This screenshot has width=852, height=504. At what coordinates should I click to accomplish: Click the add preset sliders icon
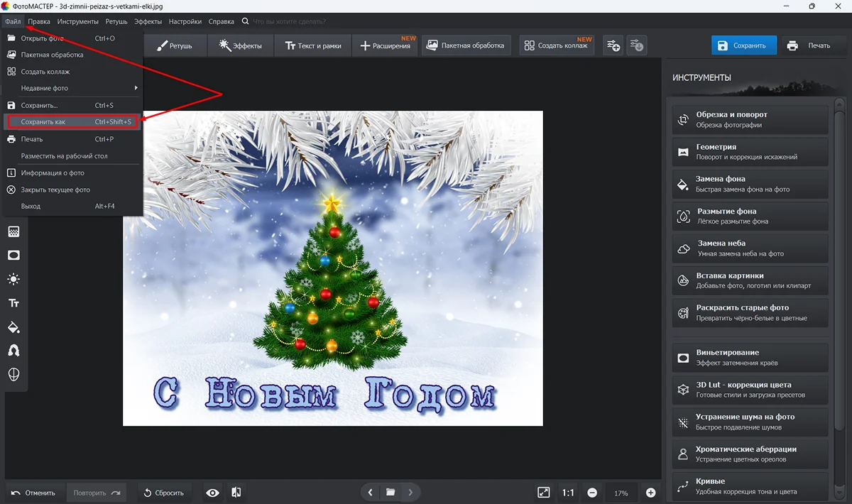(x=613, y=45)
